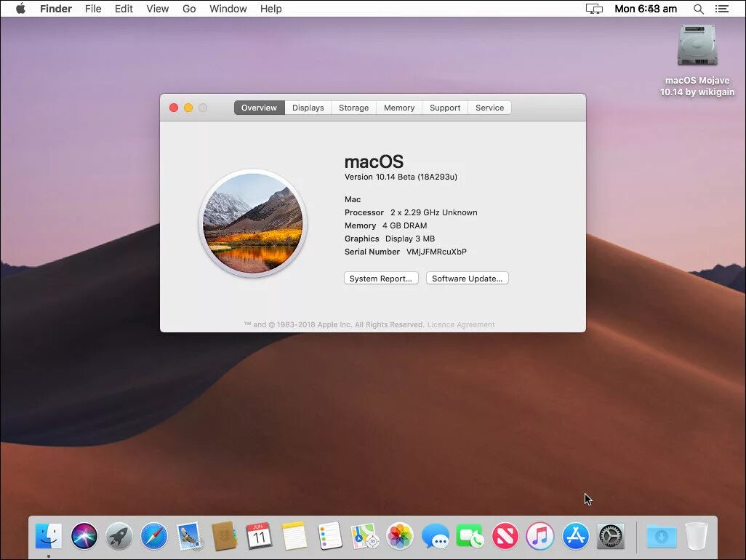746x560 pixels.
Task: Open Downloads folder in the Dock
Action: pyautogui.click(x=662, y=536)
